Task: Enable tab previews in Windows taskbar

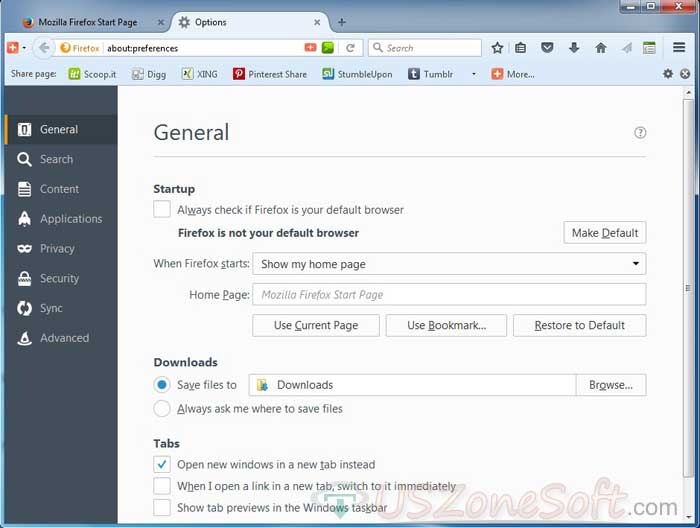Action: [162, 507]
